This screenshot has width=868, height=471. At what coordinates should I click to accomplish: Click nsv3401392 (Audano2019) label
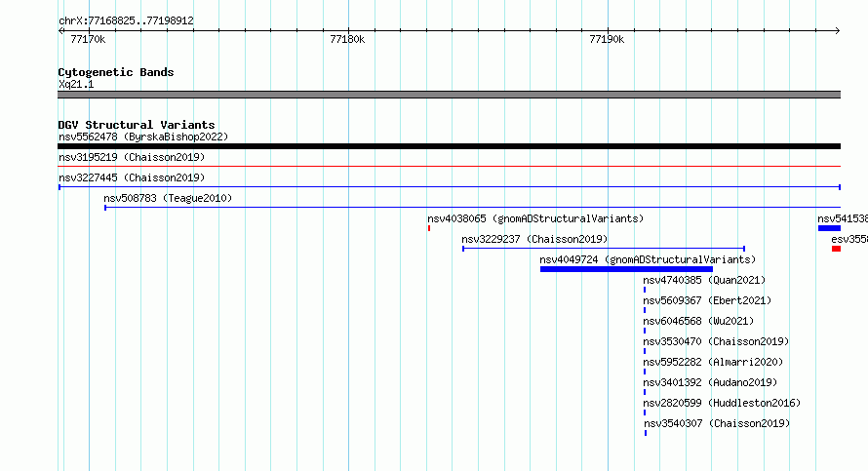click(x=710, y=382)
